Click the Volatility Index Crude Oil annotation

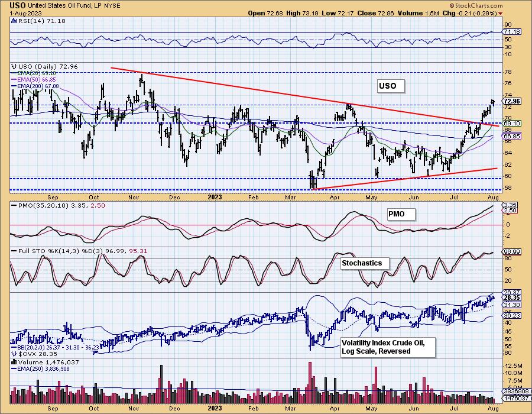pyautogui.click(x=388, y=347)
